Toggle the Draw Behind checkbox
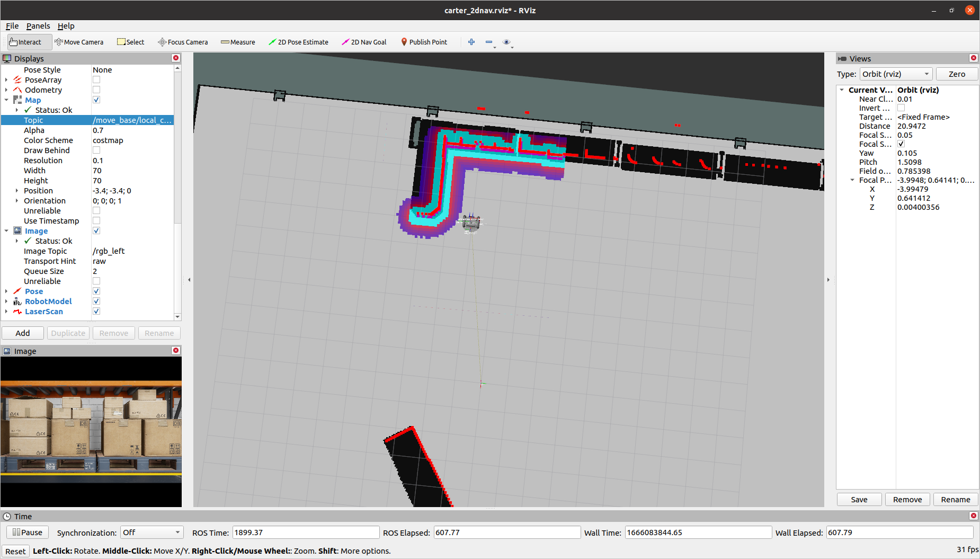This screenshot has width=980, height=559. [x=96, y=150]
